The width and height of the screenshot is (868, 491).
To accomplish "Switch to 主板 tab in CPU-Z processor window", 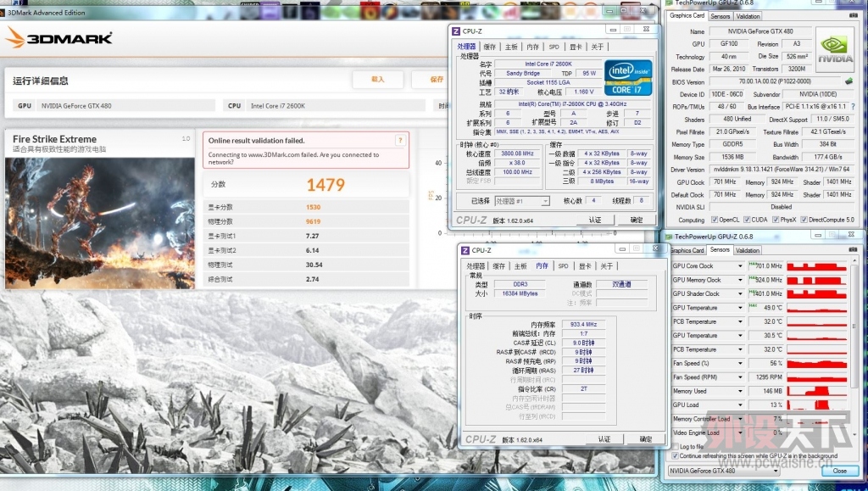I will 511,47.
